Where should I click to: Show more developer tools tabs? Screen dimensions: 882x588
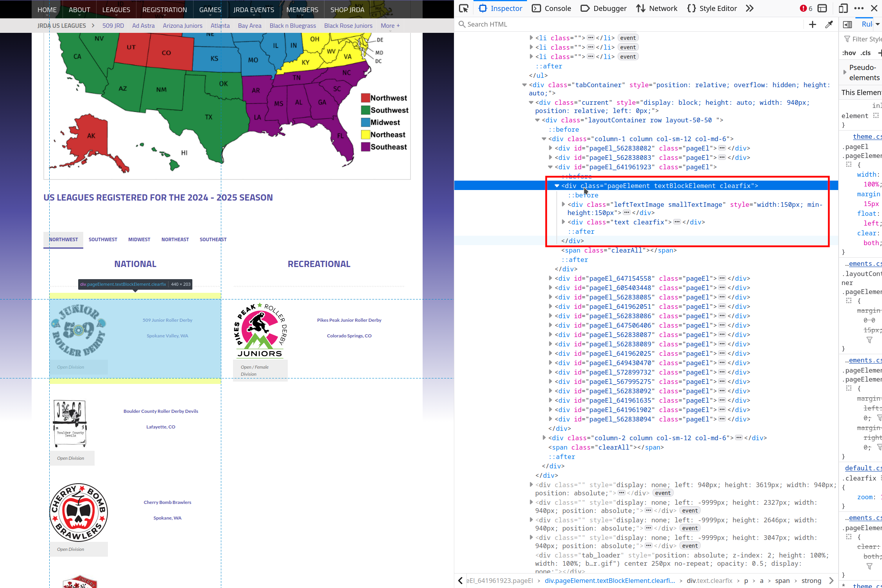point(749,9)
